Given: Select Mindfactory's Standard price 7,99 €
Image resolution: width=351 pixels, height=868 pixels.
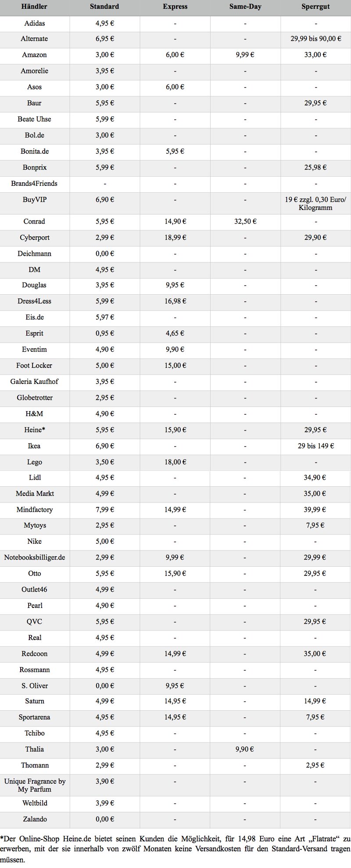Looking at the screenshot, I should 105,510.
